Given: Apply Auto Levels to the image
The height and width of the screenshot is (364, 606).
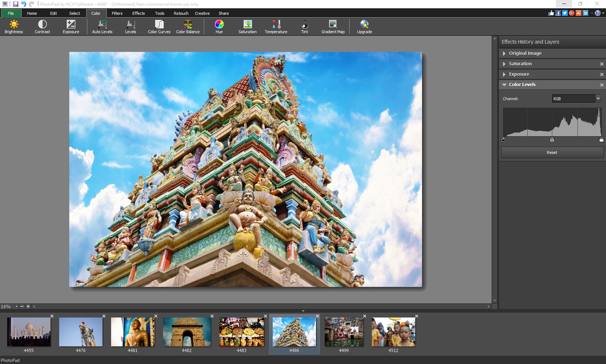Looking at the screenshot, I should pos(102,27).
